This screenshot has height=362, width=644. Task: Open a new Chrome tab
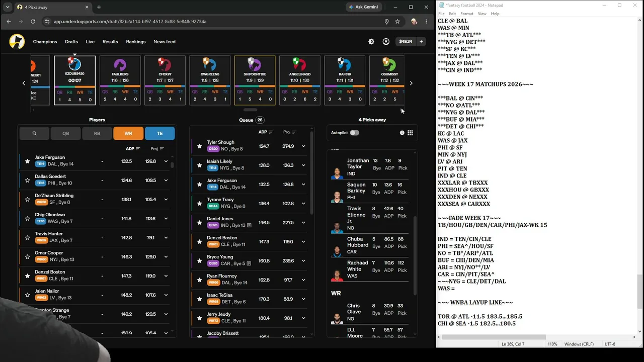click(x=99, y=7)
